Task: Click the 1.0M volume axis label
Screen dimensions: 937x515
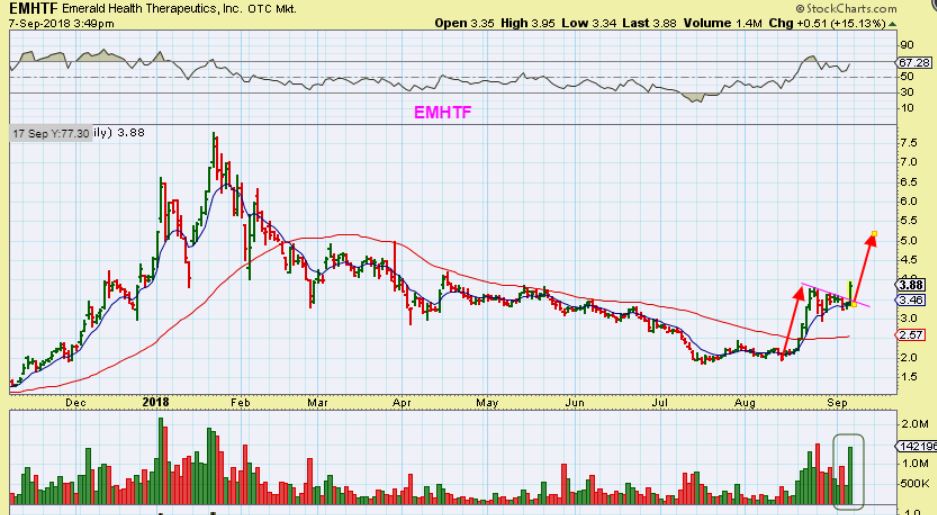Action: pyautogui.click(x=915, y=464)
